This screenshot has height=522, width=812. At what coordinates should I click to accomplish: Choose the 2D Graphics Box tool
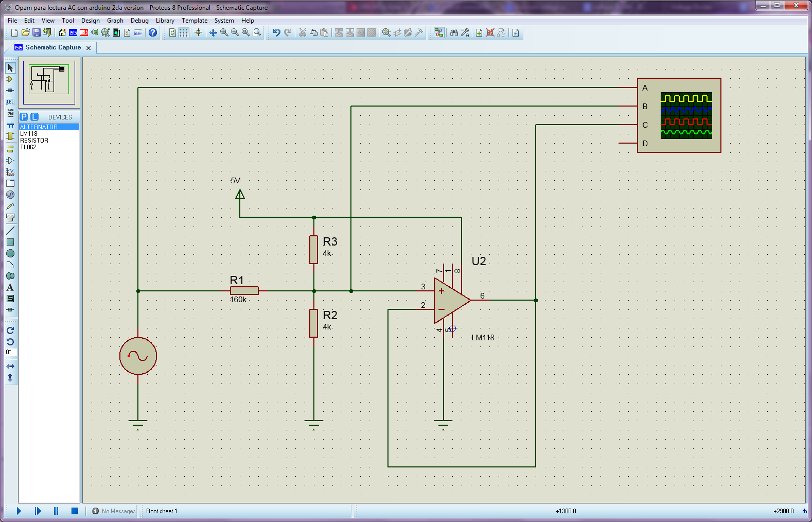pos(10,242)
